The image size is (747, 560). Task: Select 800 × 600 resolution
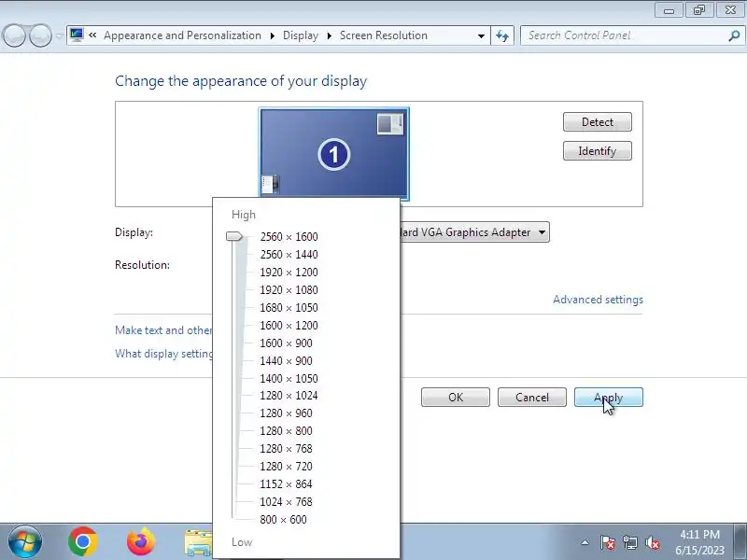pyautogui.click(x=283, y=520)
